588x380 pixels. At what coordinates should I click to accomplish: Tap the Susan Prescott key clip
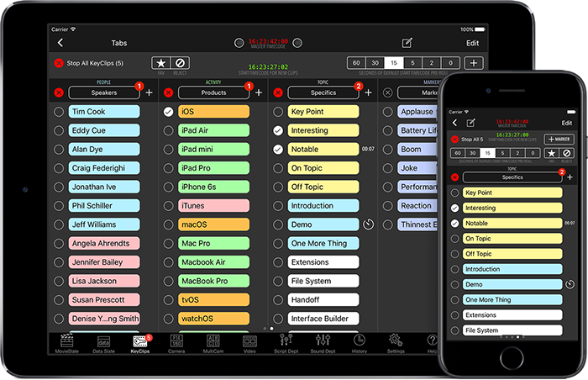[x=104, y=299]
